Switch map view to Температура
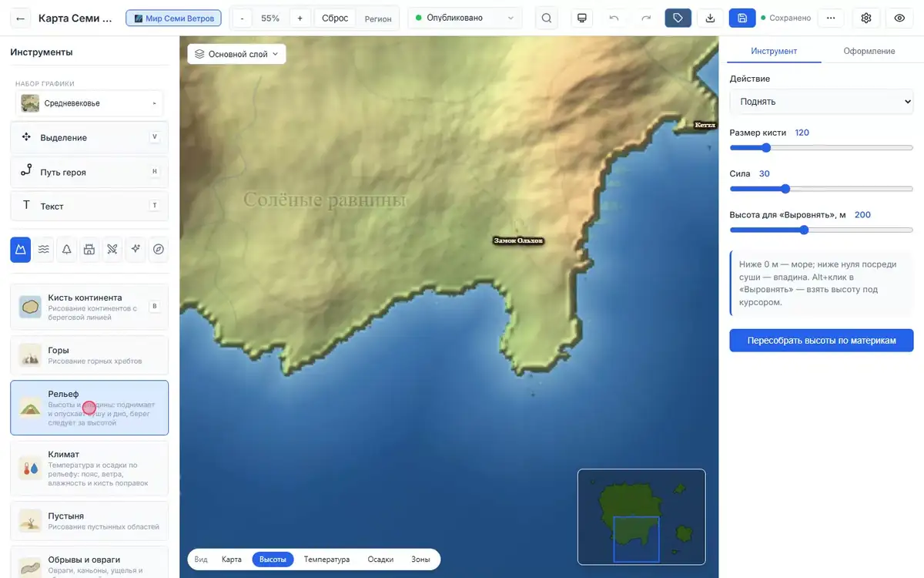This screenshot has height=578, width=924. 326,560
